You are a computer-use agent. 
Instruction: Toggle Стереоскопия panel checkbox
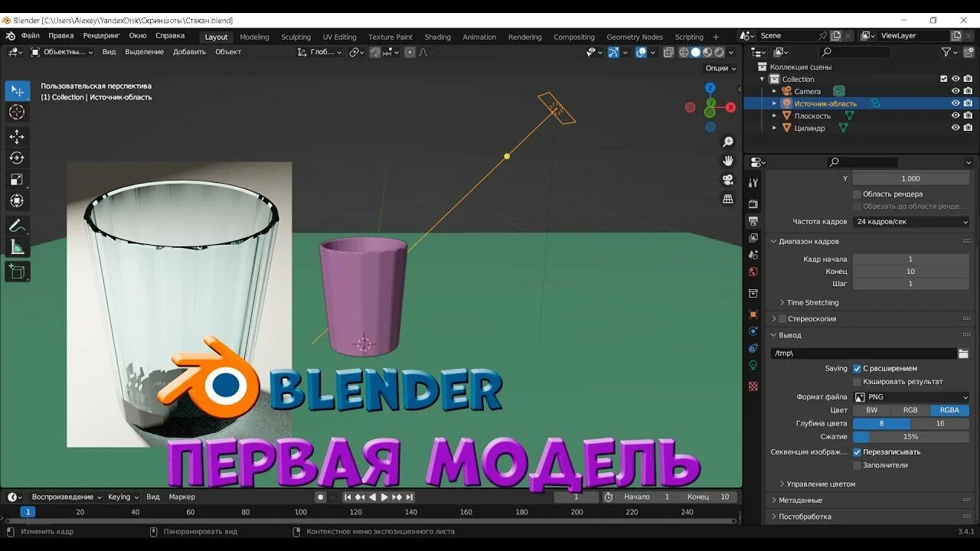coord(782,319)
